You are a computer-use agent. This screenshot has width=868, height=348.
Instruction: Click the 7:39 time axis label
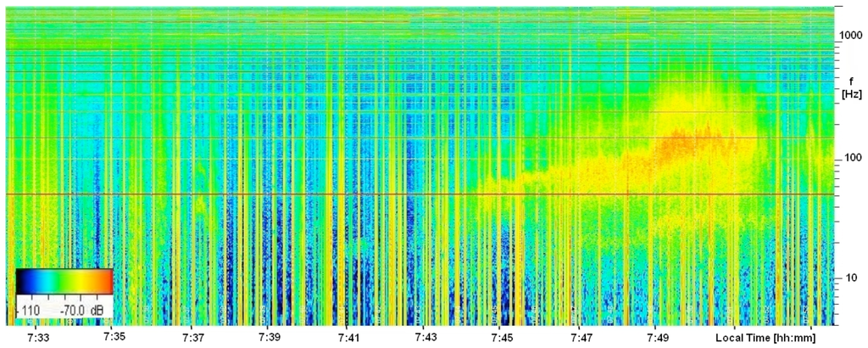pyautogui.click(x=269, y=338)
